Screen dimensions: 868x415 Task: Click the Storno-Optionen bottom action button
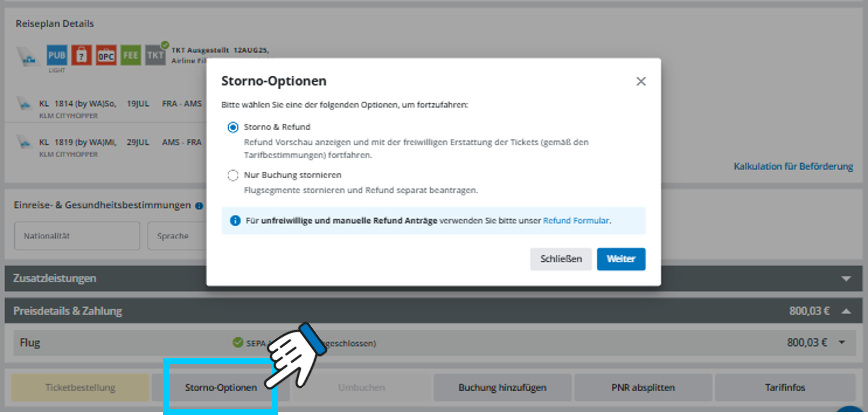pyautogui.click(x=221, y=387)
